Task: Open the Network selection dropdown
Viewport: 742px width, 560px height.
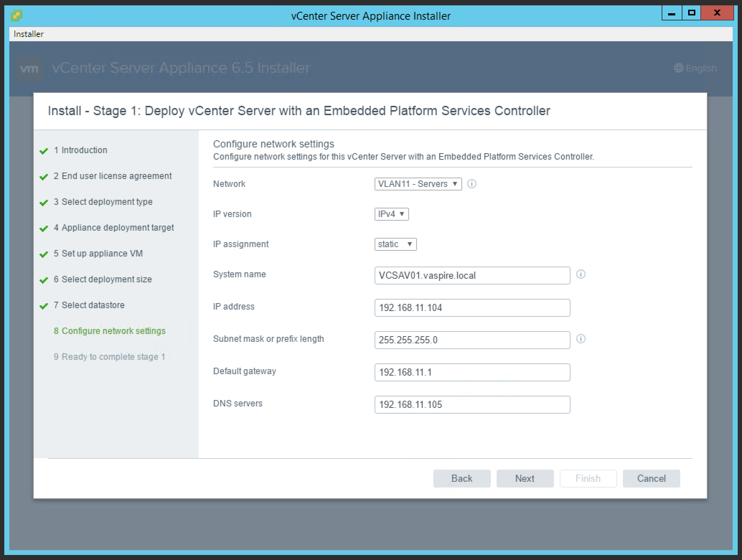Action: coord(418,184)
